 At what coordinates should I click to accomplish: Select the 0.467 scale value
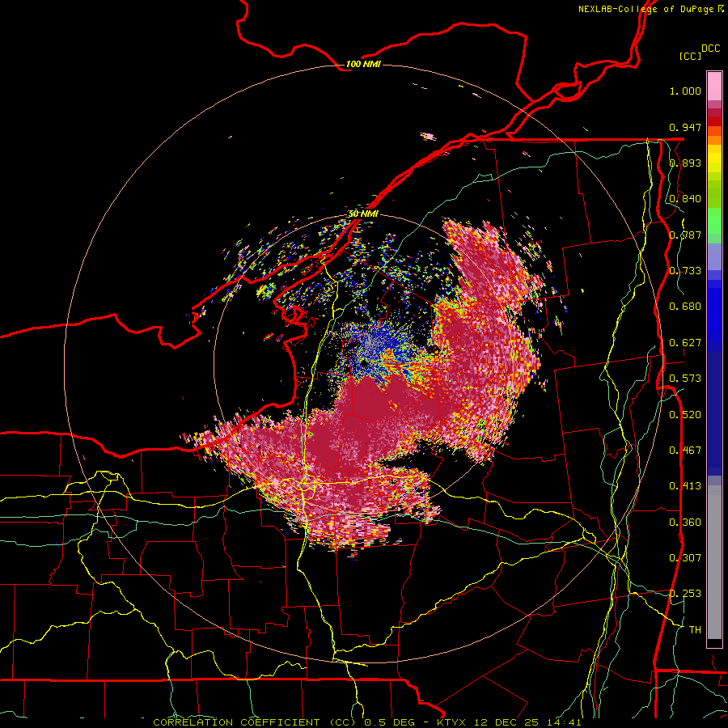(x=685, y=451)
